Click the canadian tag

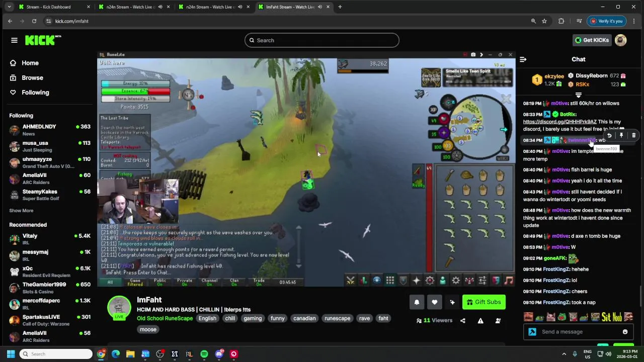(x=304, y=318)
